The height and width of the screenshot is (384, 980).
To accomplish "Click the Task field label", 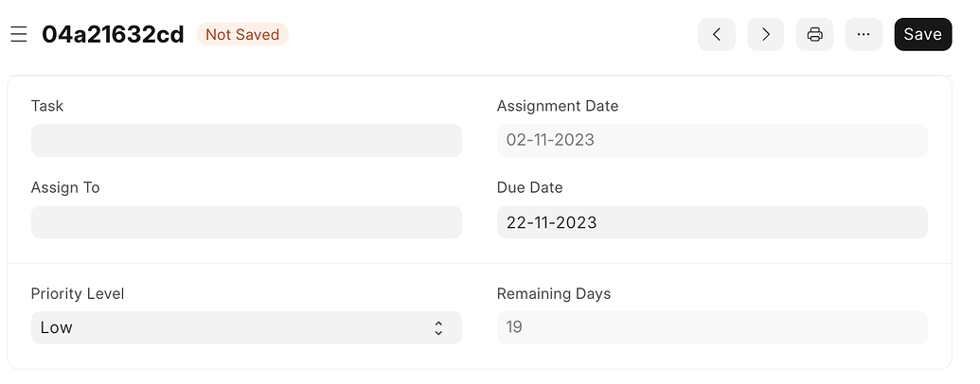I will coord(47,106).
